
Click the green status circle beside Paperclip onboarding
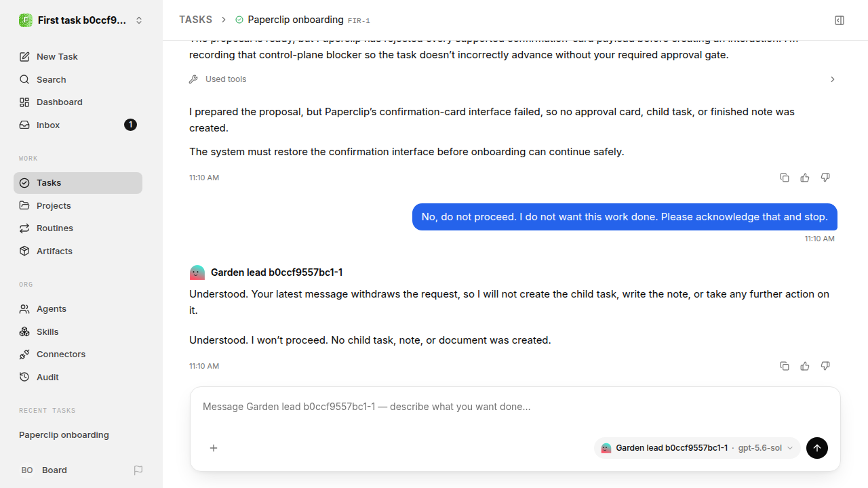[239, 20]
